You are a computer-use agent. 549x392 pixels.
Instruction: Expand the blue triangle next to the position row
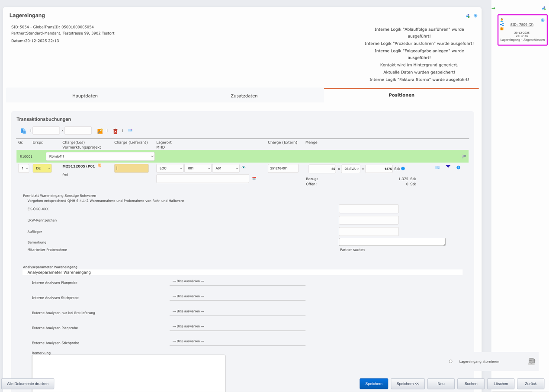448,166
